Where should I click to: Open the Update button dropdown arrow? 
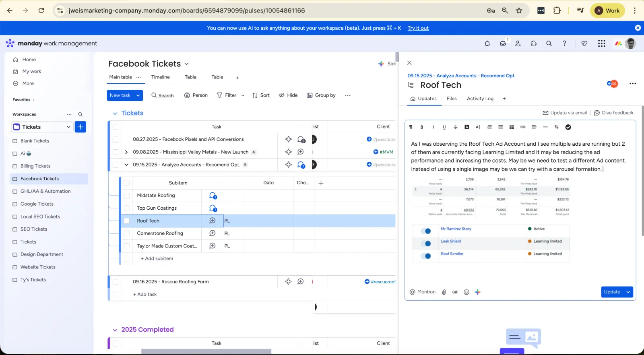pos(628,292)
